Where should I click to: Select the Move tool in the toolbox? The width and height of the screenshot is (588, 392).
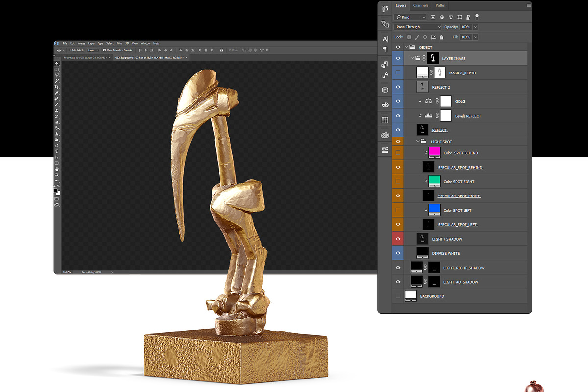tap(57, 64)
